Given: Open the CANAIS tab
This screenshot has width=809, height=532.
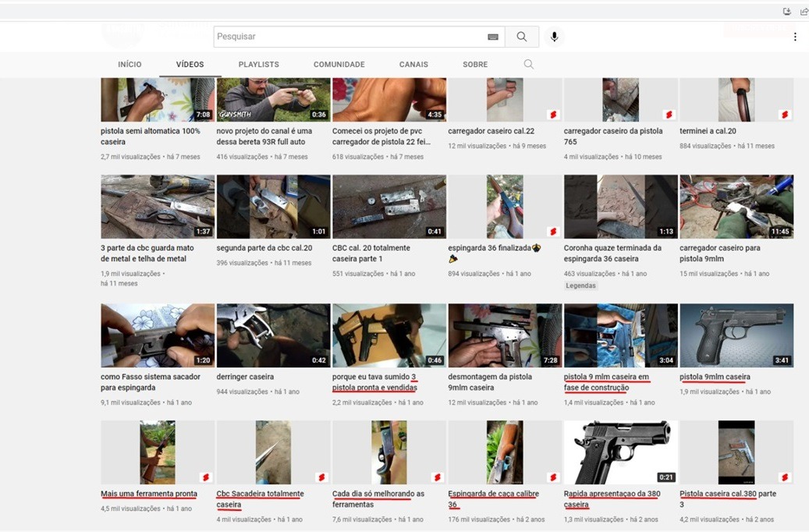Looking at the screenshot, I should (x=413, y=65).
